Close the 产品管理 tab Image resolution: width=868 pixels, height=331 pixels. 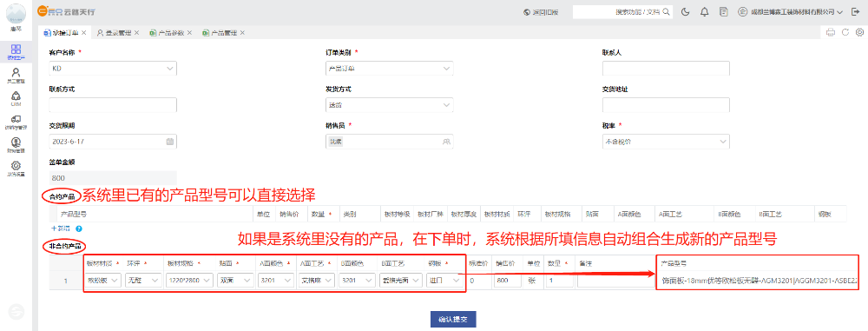point(242,33)
